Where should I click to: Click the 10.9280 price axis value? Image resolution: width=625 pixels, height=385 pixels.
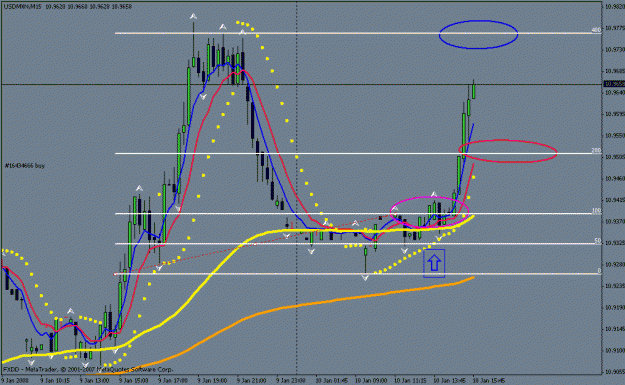click(615, 264)
